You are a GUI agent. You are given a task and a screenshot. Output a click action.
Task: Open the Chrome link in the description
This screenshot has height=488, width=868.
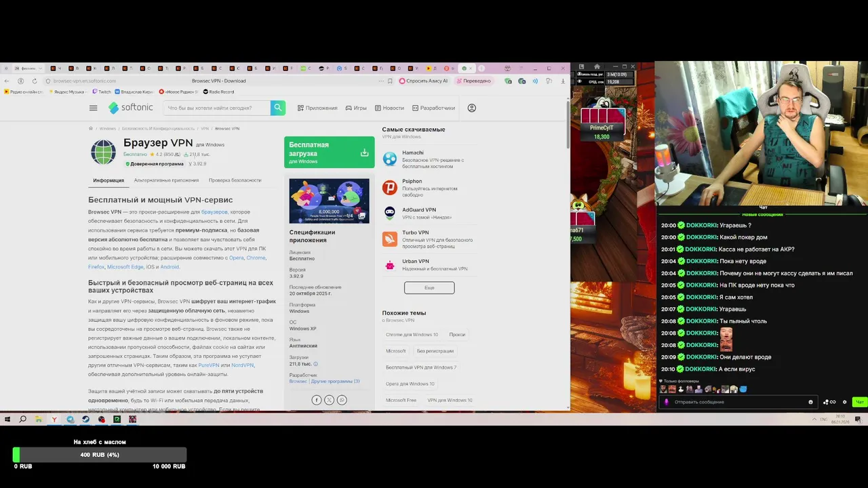256,258
